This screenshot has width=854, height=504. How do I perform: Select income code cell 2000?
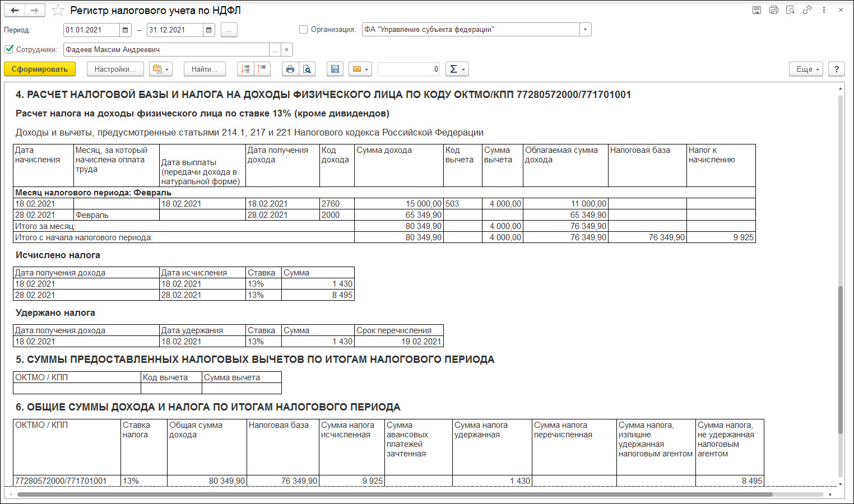coord(337,215)
